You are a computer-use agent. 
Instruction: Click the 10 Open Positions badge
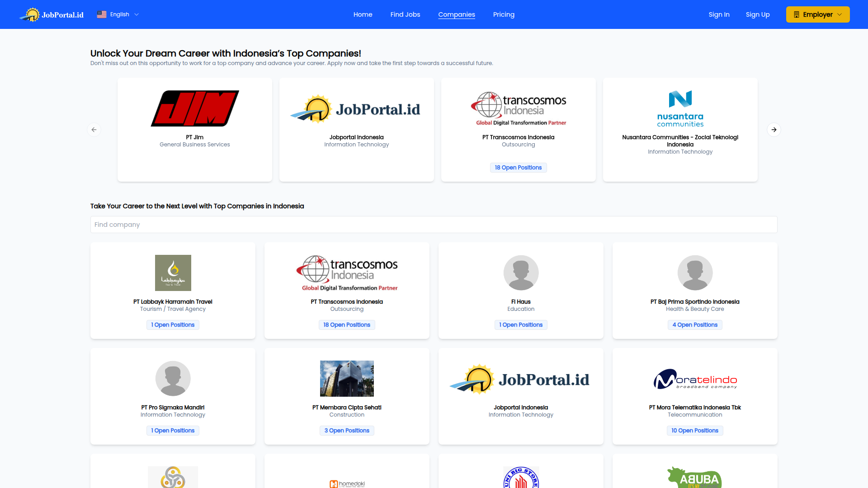[695, 431]
